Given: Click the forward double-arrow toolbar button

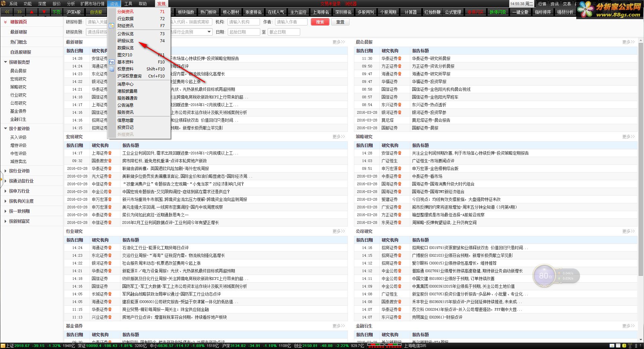Looking at the screenshot, I should pos(19,12).
